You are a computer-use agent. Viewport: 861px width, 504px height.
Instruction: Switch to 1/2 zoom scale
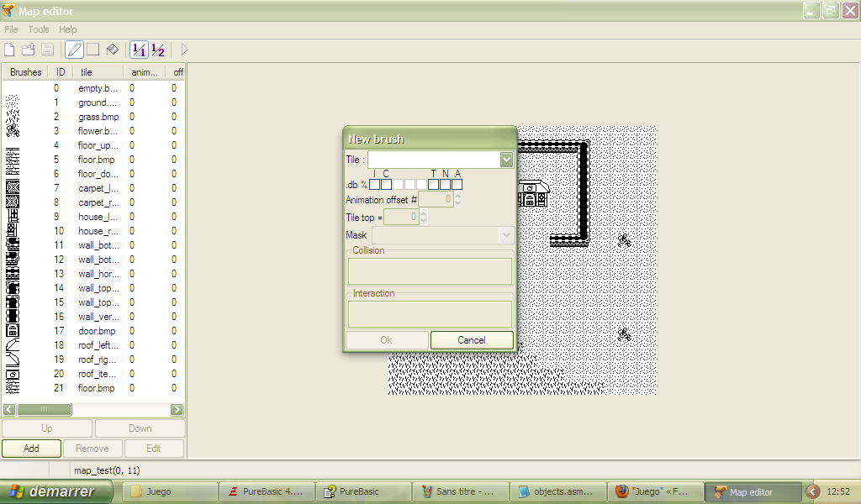pos(157,50)
